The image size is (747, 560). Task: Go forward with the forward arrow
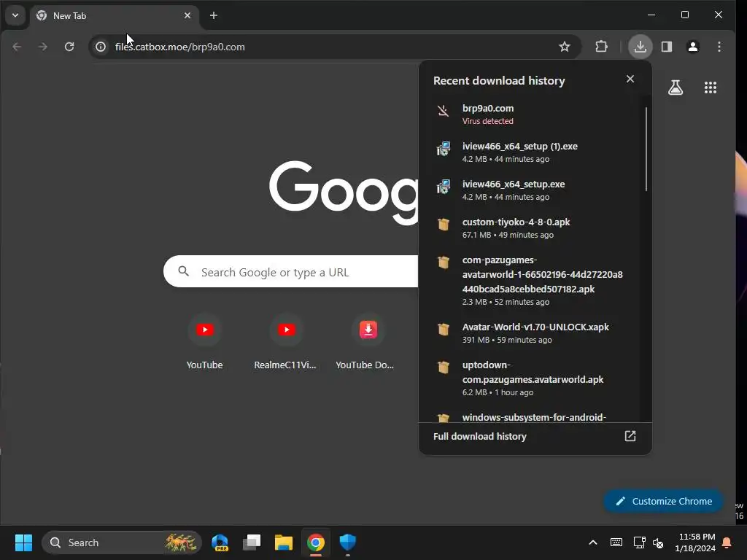42,47
